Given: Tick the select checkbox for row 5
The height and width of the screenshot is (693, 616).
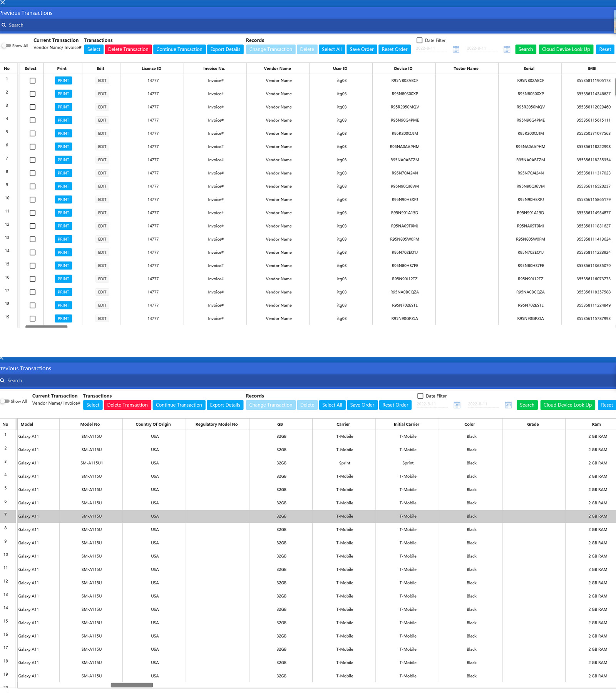Looking at the screenshot, I should point(33,134).
